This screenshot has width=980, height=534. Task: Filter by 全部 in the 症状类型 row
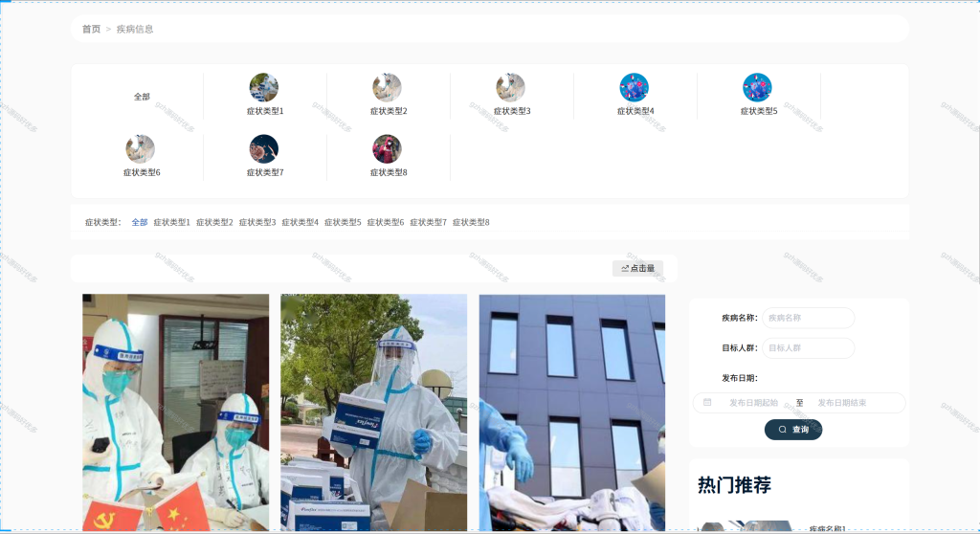(140, 222)
